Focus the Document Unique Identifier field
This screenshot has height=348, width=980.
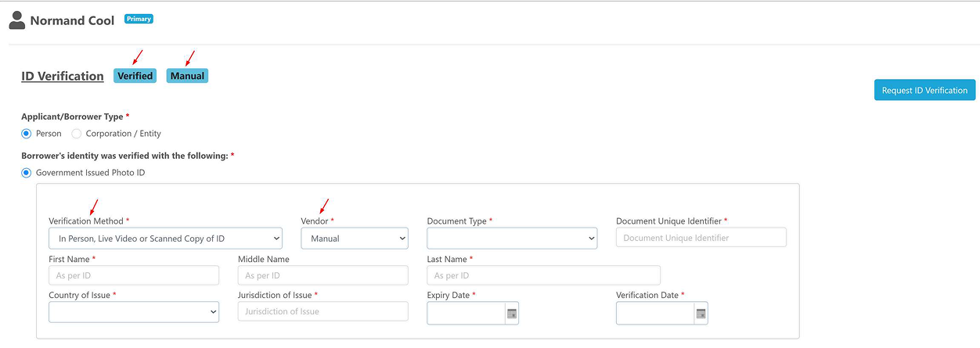coord(701,238)
